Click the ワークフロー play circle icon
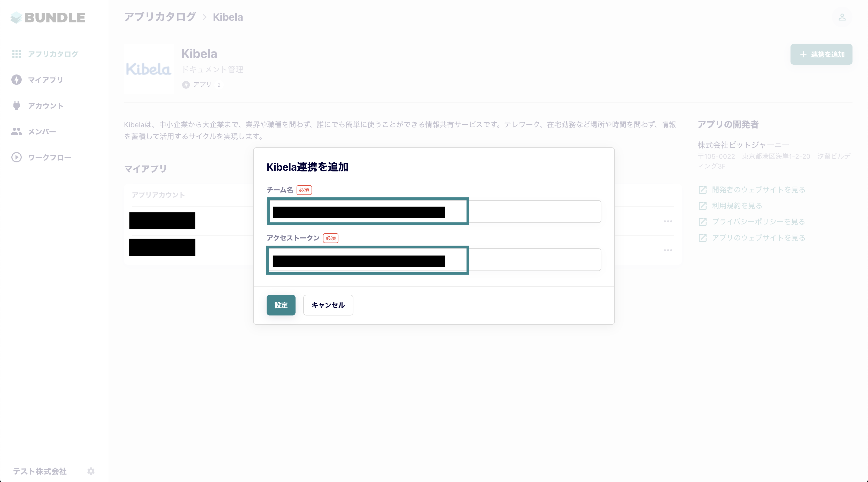Screen dimensions: 868x482 pyautogui.click(x=17, y=157)
